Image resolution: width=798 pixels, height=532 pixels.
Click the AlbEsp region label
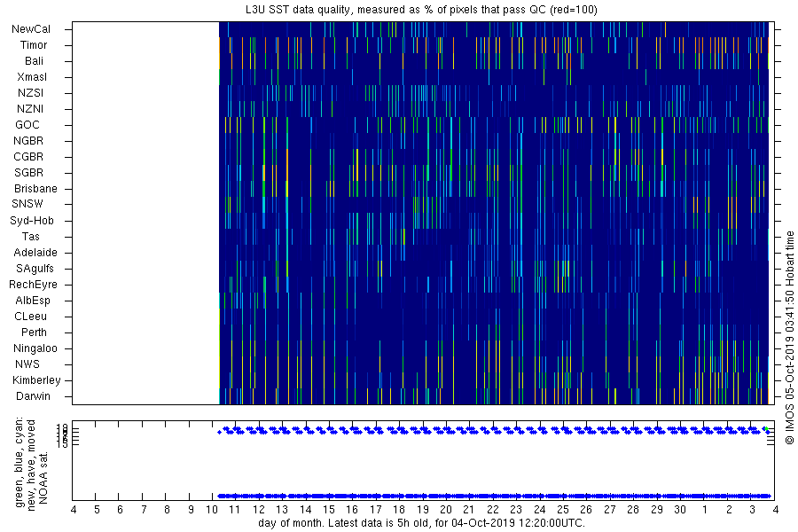33,301
